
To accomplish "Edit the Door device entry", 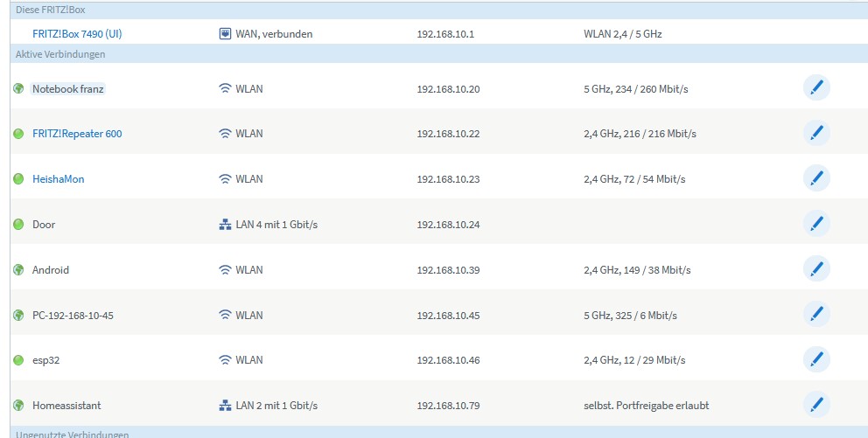I will pos(815,225).
